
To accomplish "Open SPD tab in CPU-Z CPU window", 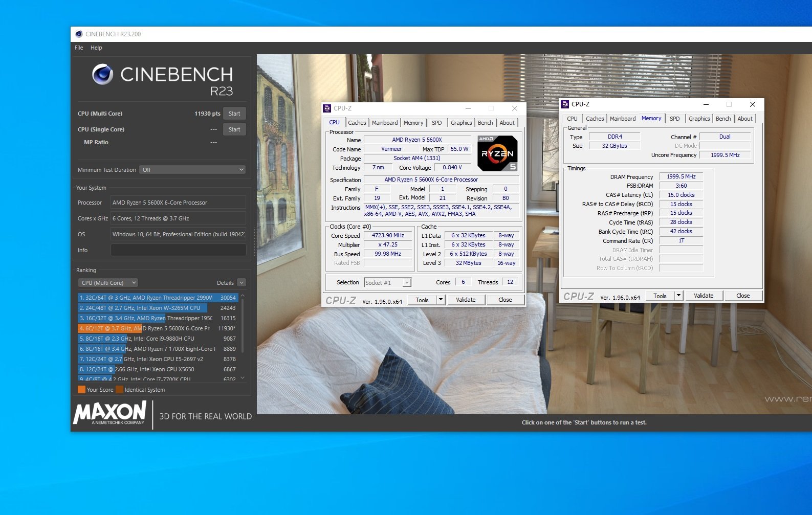I will (x=436, y=123).
